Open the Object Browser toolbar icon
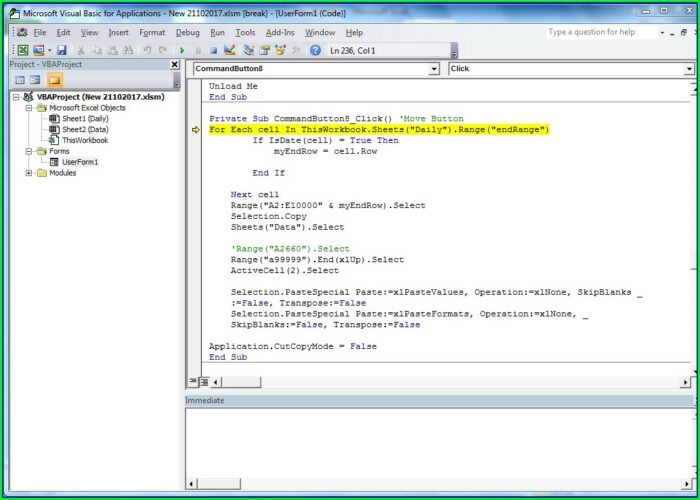700x500 pixels. point(280,50)
